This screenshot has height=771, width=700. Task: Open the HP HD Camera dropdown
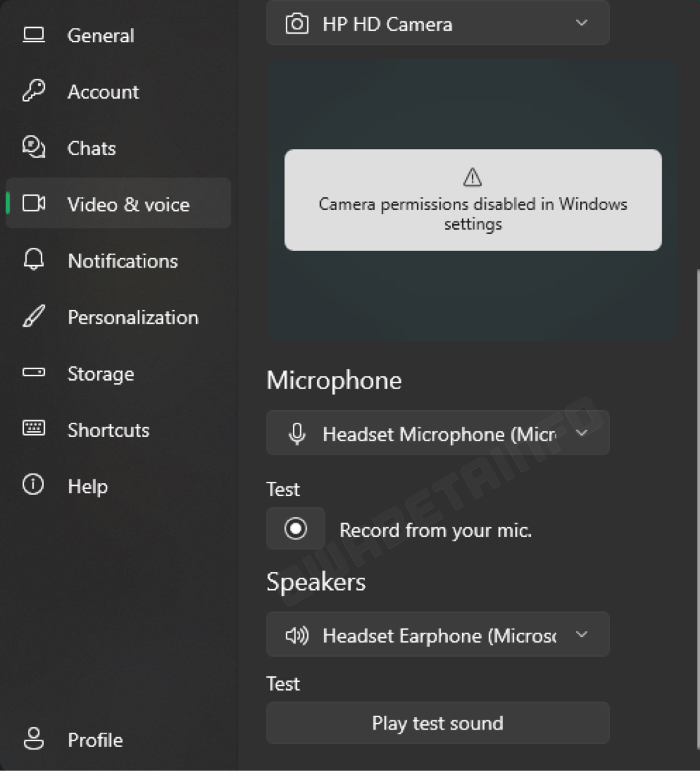point(437,24)
